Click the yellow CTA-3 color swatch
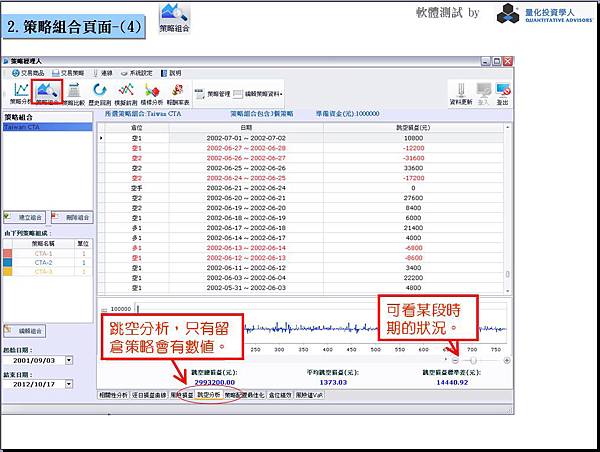This screenshot has height=452, width=600. click(x=8, y=271)
